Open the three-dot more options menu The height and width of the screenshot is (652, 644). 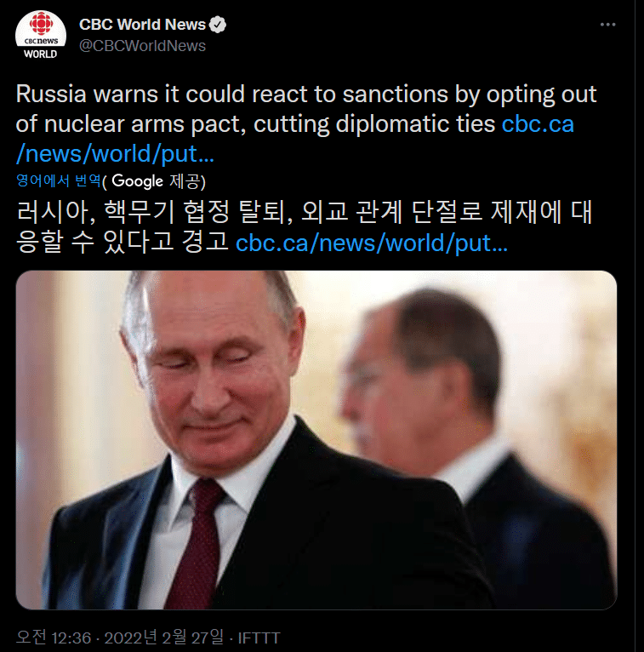pos(607,25)
